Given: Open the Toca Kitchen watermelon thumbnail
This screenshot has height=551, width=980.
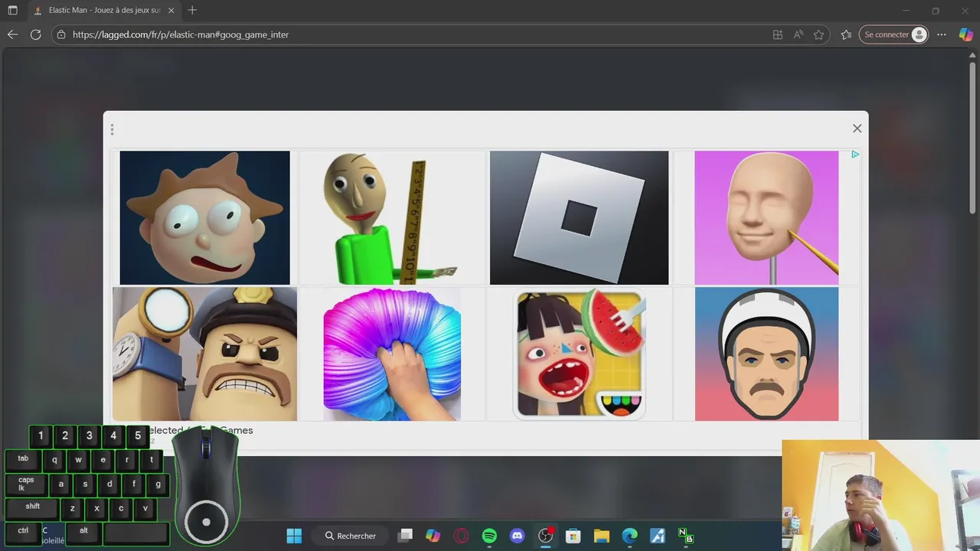Looking at the screenshot, I should (x=580, y=354).
